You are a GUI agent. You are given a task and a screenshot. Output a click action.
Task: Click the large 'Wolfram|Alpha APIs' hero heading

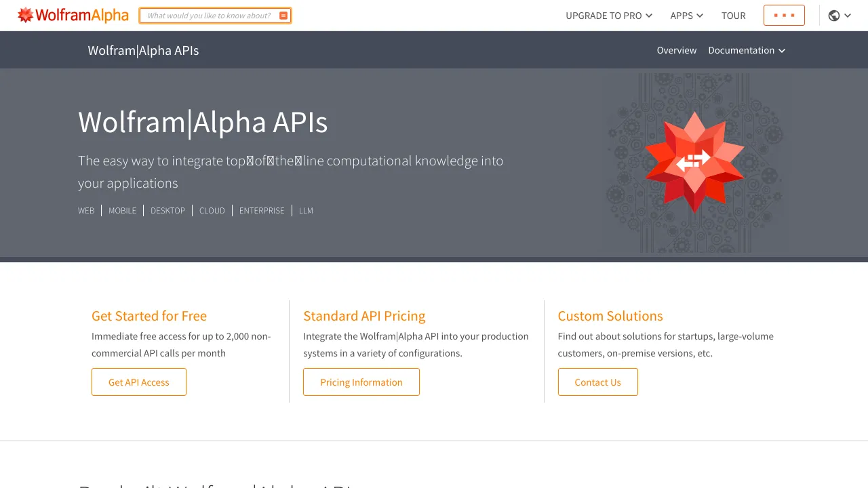click(203, 123)
